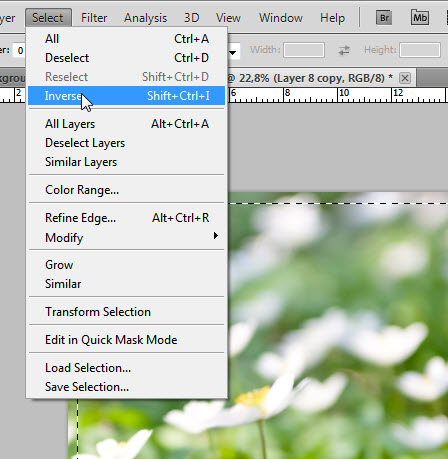Viewport: 448px width, 459px height.
Task: Open the Filter menu
Action: 94,18
